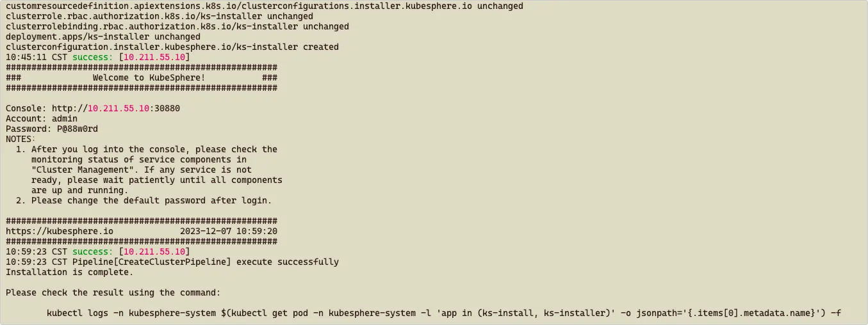Click the Pipeline[CreateClusterPipeline] execute successfully line

172,262
